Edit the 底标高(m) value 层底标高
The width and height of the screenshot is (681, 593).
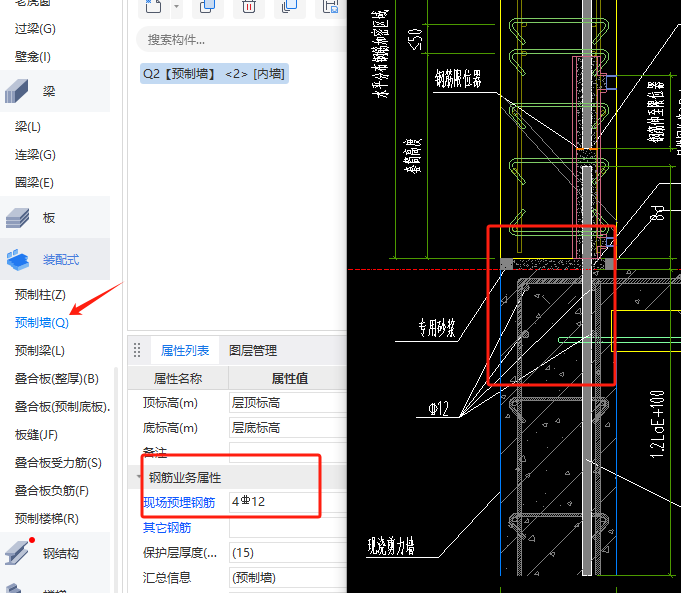[288, 428]
